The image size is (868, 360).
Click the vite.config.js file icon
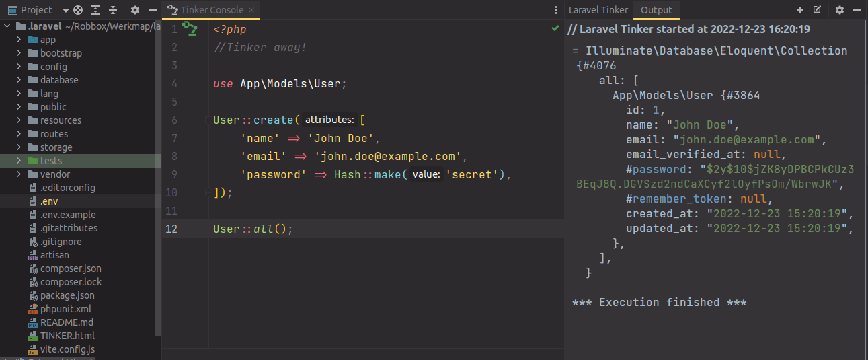(x=33, y=349)
